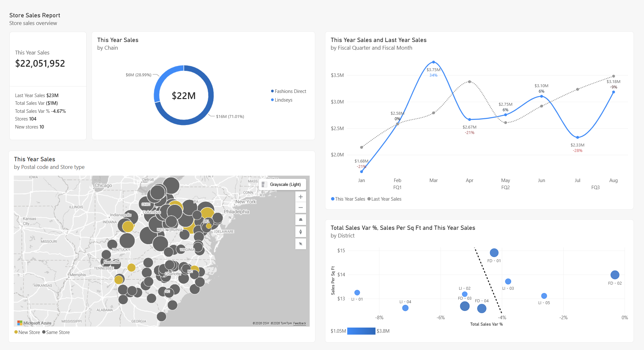Viewport: 644px width, 350px height.
Task: Click the 'Store Sales Report' page title
Action: point(35,15)
